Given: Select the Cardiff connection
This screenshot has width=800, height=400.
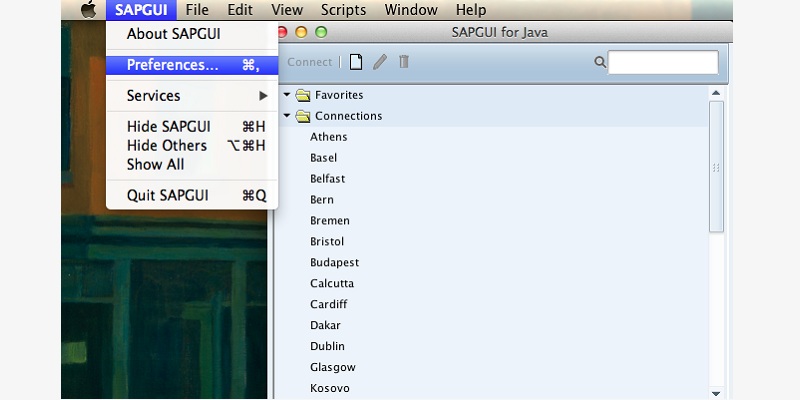Looking at the screenshot, I should coord(329,305).
